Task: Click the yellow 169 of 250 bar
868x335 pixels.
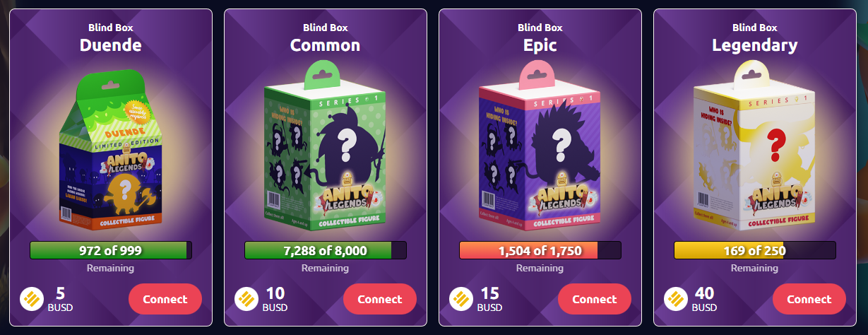Action: [x=754, y=250]
